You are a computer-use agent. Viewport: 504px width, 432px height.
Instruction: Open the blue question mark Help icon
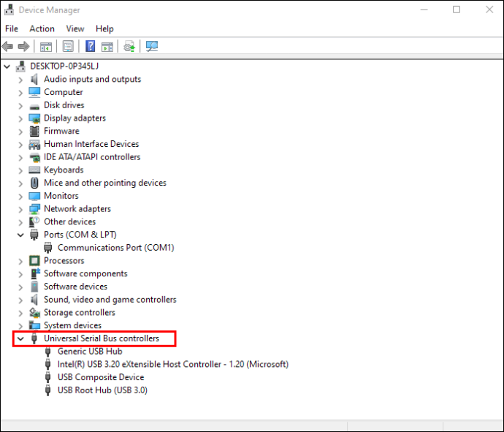(x=91, y=46)
